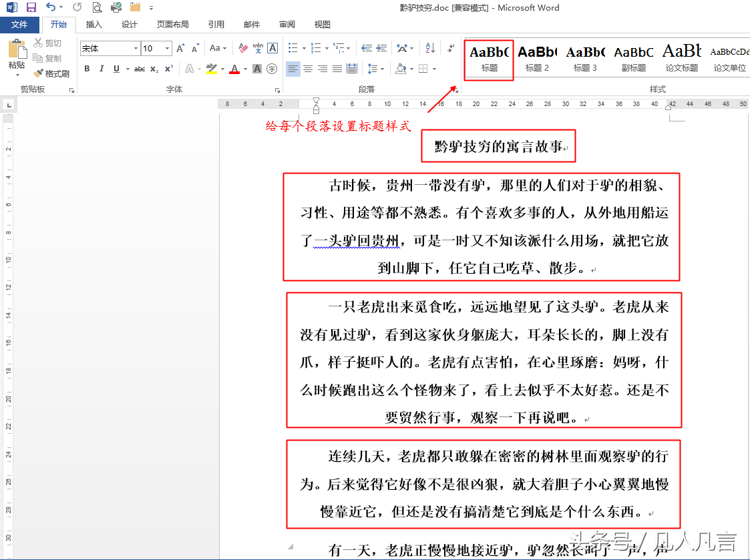Switch to 页面布局 Page Layout tab

pyautogui.click(x=173, y=25)
